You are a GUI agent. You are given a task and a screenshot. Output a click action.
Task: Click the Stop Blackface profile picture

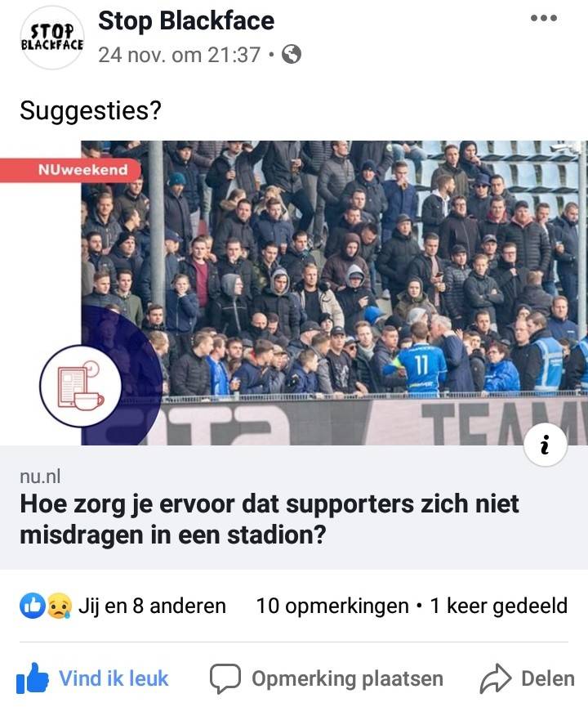52,38
